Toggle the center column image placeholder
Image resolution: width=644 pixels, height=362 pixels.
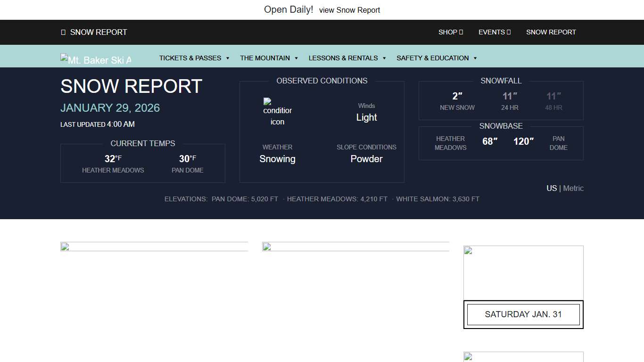coord(266,247)
